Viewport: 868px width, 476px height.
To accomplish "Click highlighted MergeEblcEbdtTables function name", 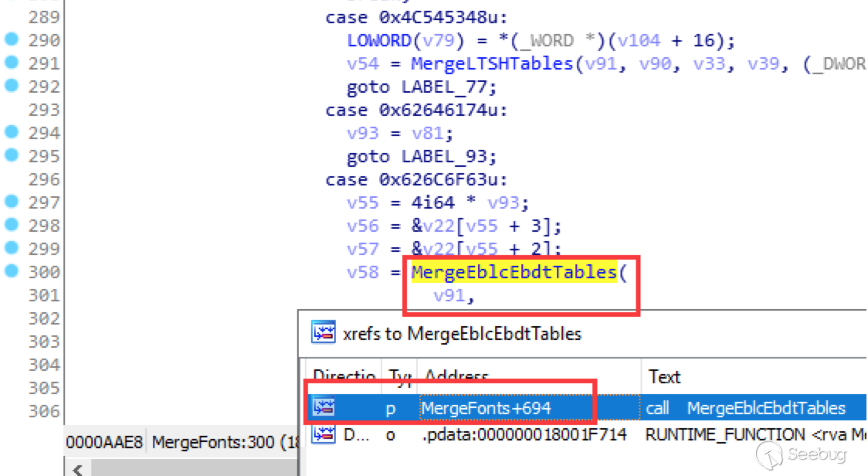I will tap(514, 271).
